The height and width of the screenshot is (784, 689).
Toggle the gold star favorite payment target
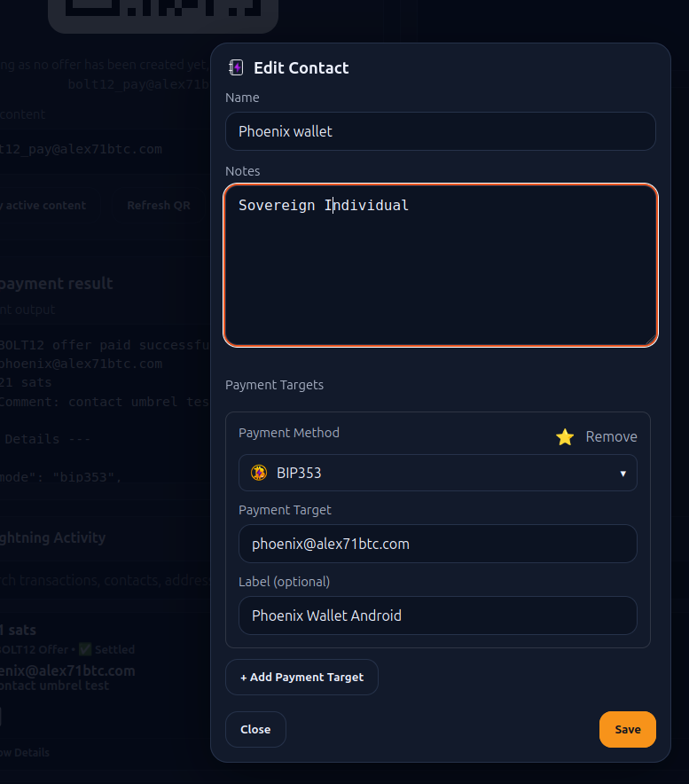pyautogui.click(x=565, y=437)
